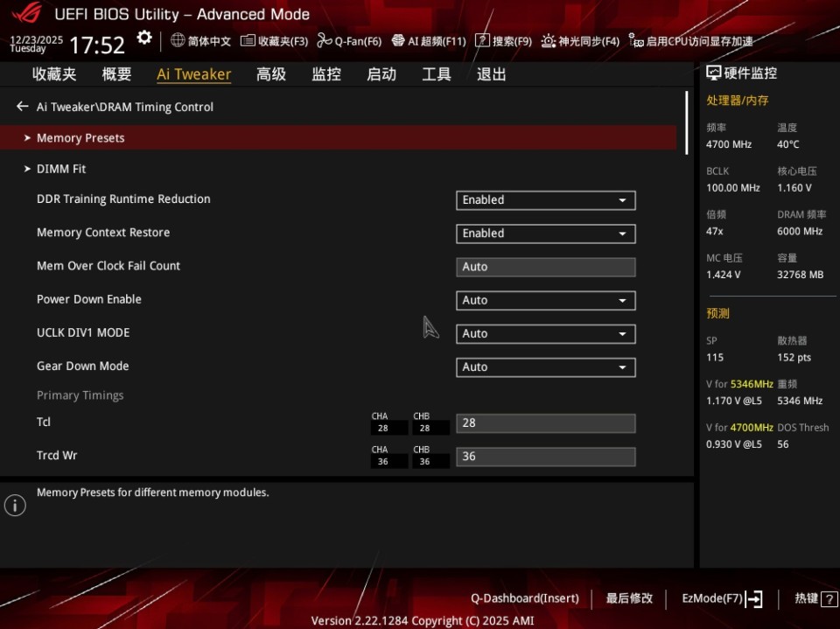This screenshot has height=629, width=840.
Task: Click the 32768 MB capacity value
Action: coord(800,275)
